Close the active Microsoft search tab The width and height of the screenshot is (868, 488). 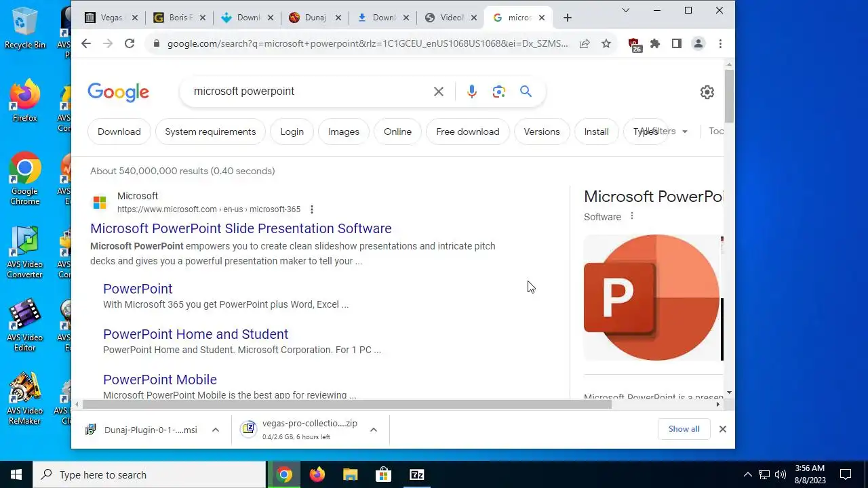point(541,18)
